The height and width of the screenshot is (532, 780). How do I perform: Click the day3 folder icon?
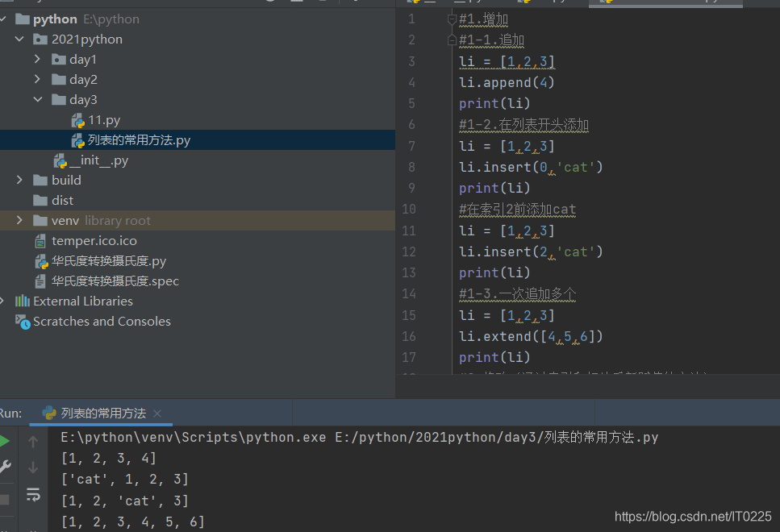pyautogui.click(x=59, y=100)
